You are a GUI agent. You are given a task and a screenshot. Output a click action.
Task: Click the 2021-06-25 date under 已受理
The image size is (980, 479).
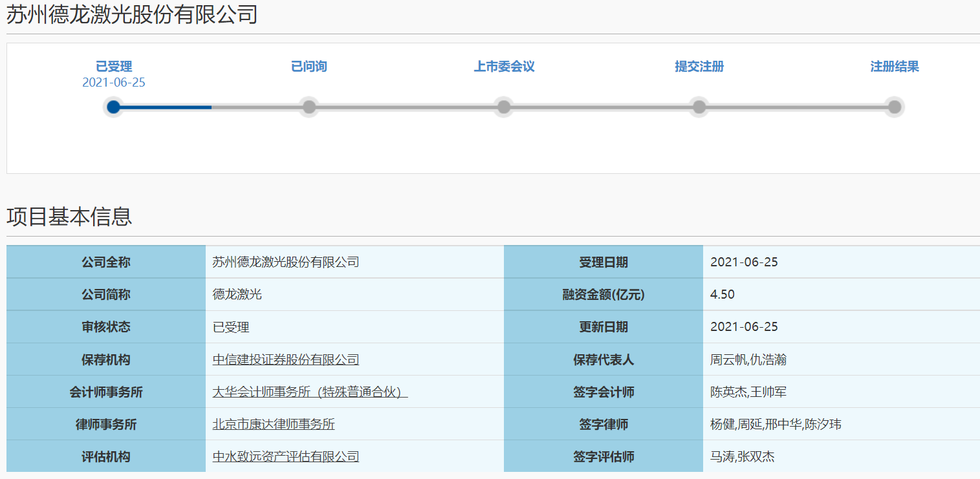pyautogui.click(x=114, y=83)
